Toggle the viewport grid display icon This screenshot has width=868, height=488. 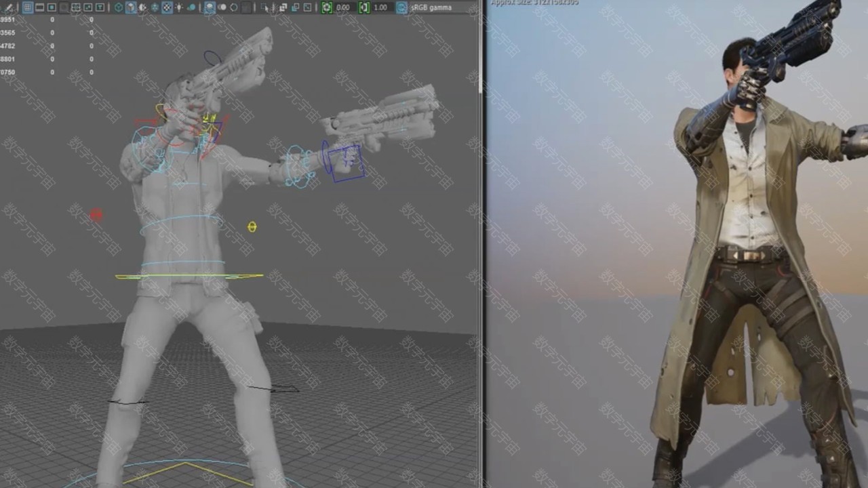[28, 7]
